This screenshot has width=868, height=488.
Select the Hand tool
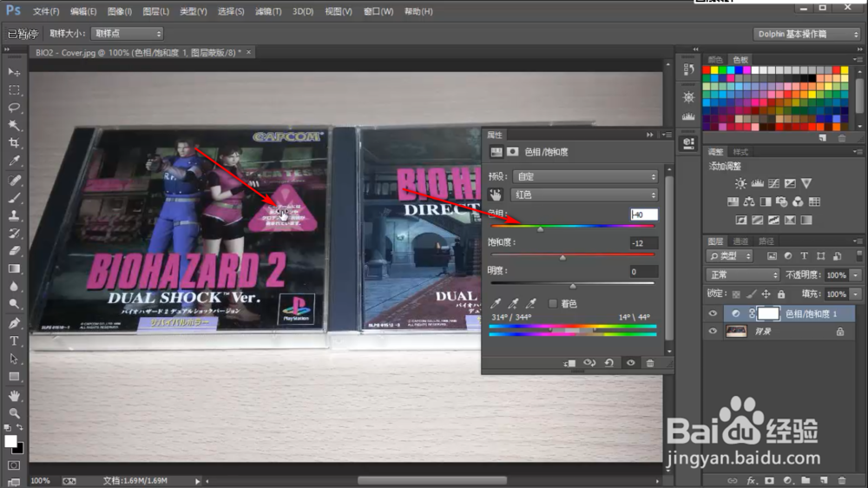14,396
